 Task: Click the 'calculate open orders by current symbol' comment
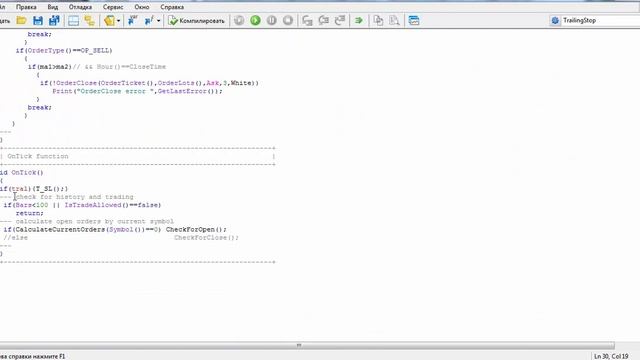click(x=95, y=221)
